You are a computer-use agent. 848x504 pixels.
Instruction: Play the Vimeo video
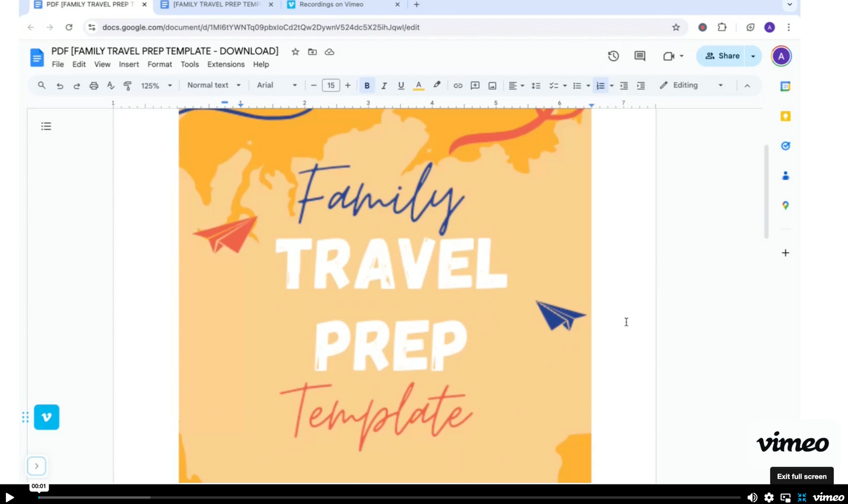coord(9,498)
